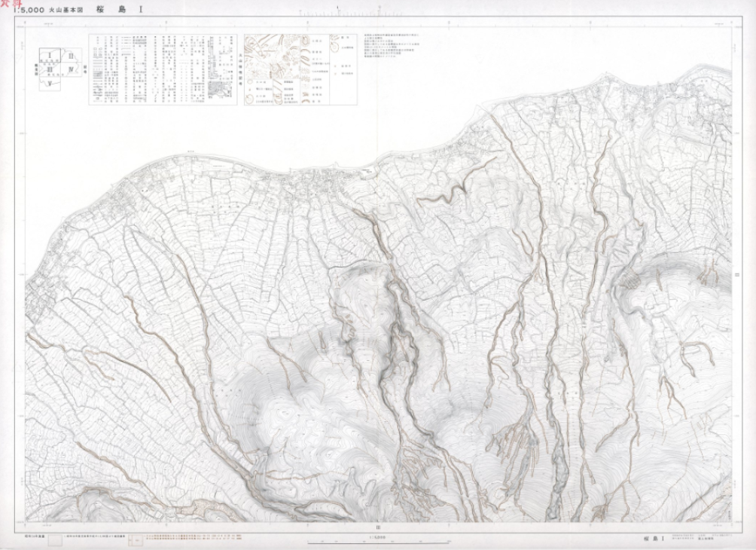Click section II in the index diagram
The height and width of the screenshot is (550, 756).
point(71,56)
